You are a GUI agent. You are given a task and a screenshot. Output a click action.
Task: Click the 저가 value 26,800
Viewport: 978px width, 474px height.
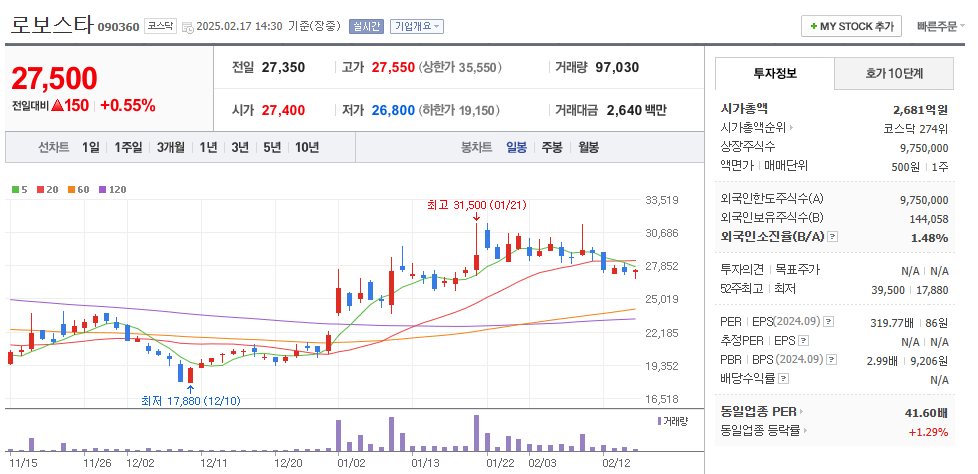(393, 110)
